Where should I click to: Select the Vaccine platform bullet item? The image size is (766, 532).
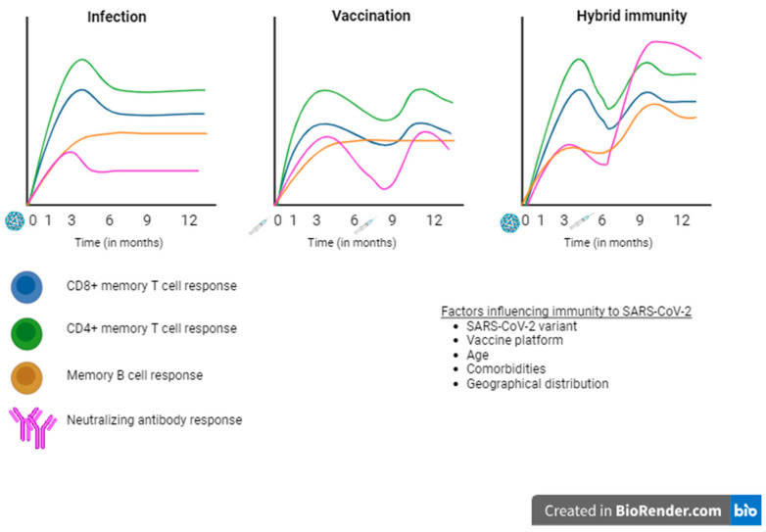pyautogui.click(x=514, y=340)
